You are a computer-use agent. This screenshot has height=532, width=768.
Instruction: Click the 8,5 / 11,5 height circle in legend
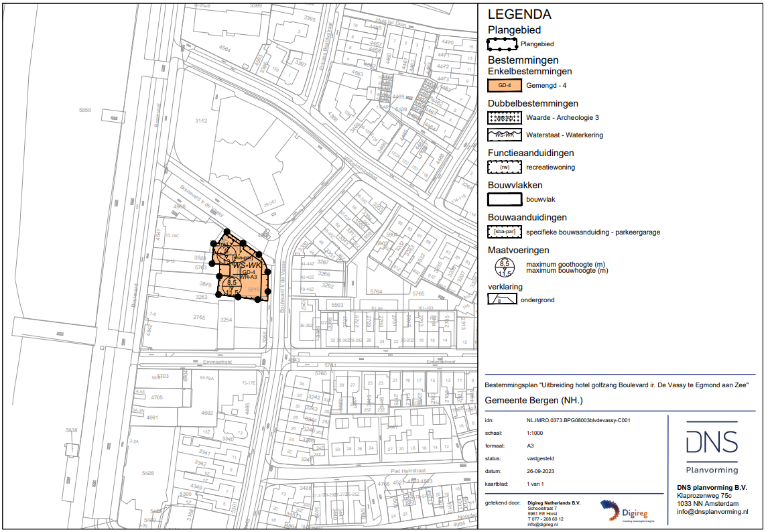(x=505, y=267)
